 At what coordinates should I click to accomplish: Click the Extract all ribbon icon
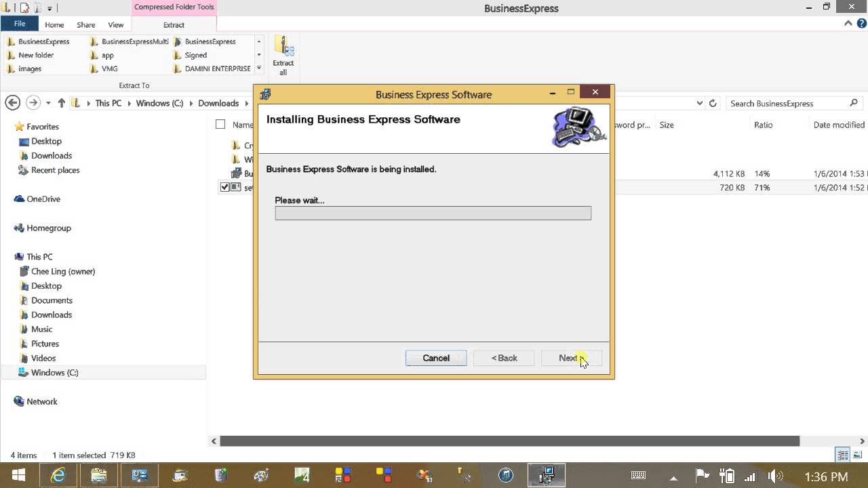pos(283,56)
